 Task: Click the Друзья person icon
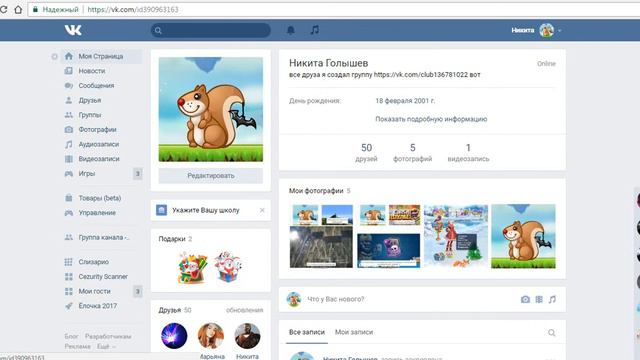pos(69,100)
